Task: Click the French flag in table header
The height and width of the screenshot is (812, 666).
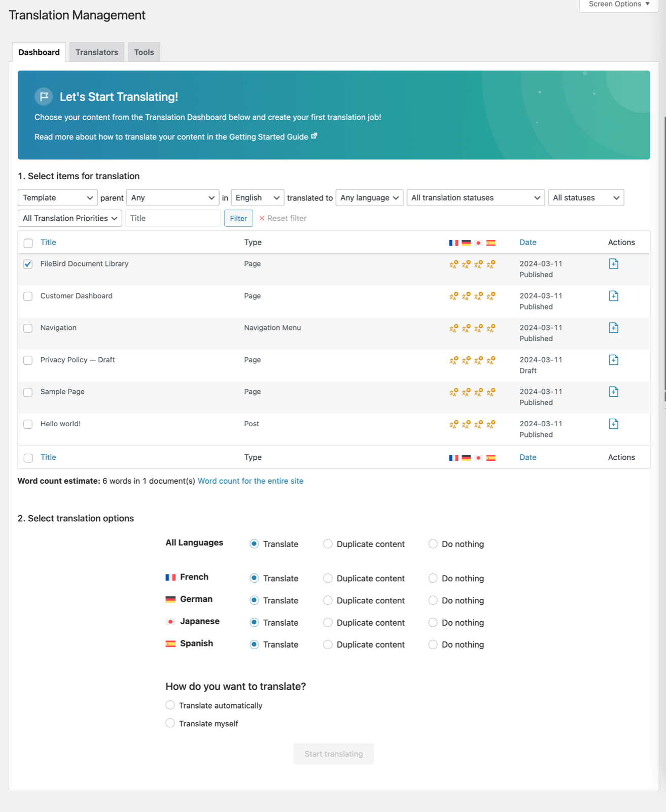Action: pyautogui.click(x=453, y=243)
